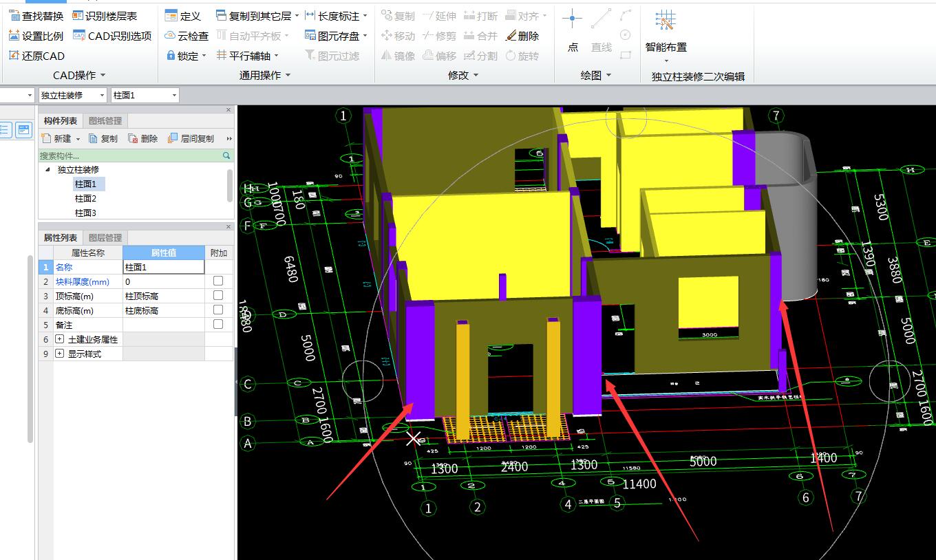Select 柱面3 in component tree
The image size is (936, 560).
pyautogui.click(x=85, y=213)
